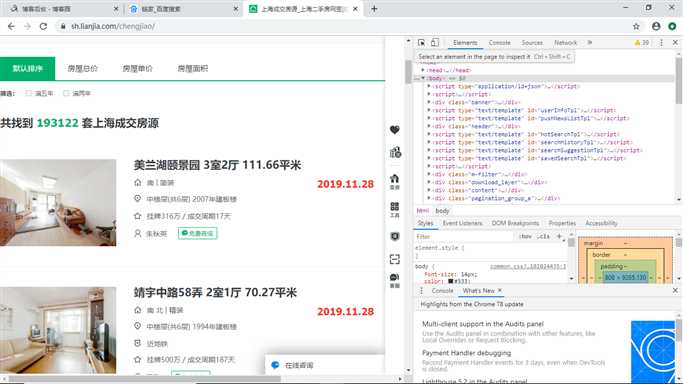
Task: Open the 靖宇中路58弄 listing photo thumbnail
Action: pyautogui.click(x=58, y=330)
